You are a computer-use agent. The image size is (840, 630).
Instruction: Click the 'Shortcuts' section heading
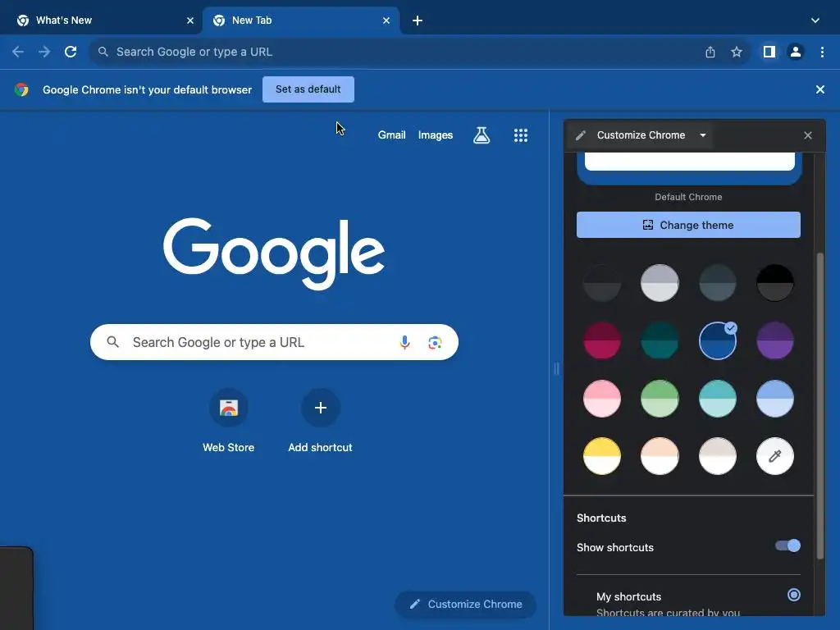click(601, 518)
